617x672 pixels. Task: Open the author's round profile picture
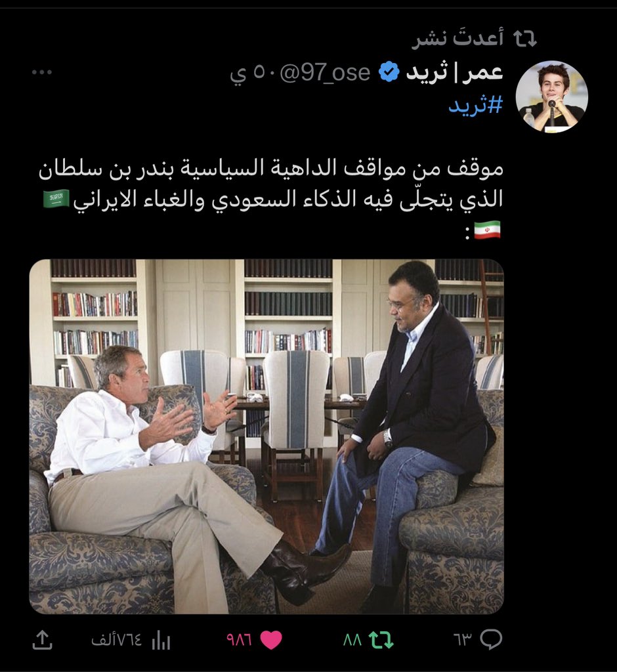click(x=551, y=96)
